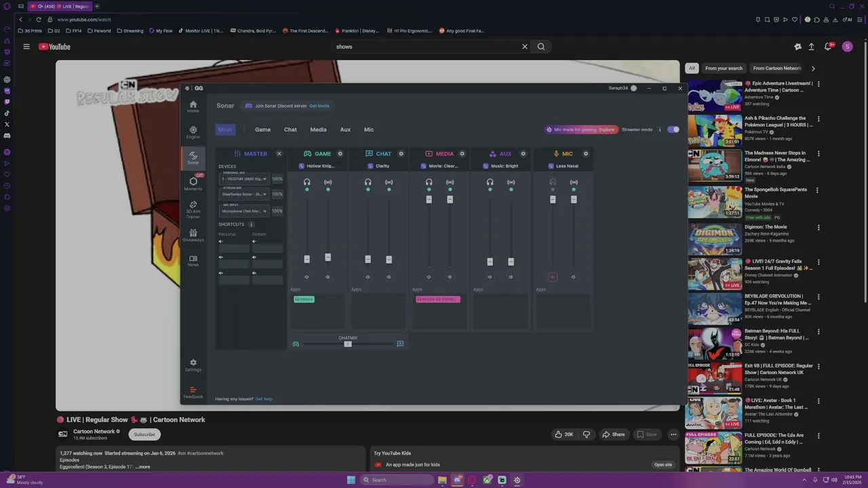This screenshot has height=488, width=868.
Task: Open Windows Start menu on taskbar
Action: pyautogui.click(x=351, y=480)
